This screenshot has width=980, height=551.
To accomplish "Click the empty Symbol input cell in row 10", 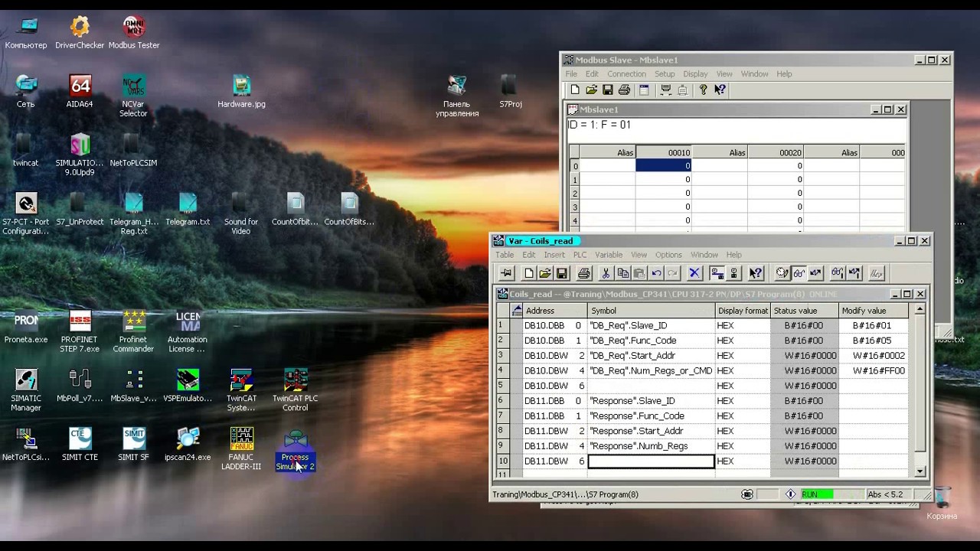I will [651, 461].
